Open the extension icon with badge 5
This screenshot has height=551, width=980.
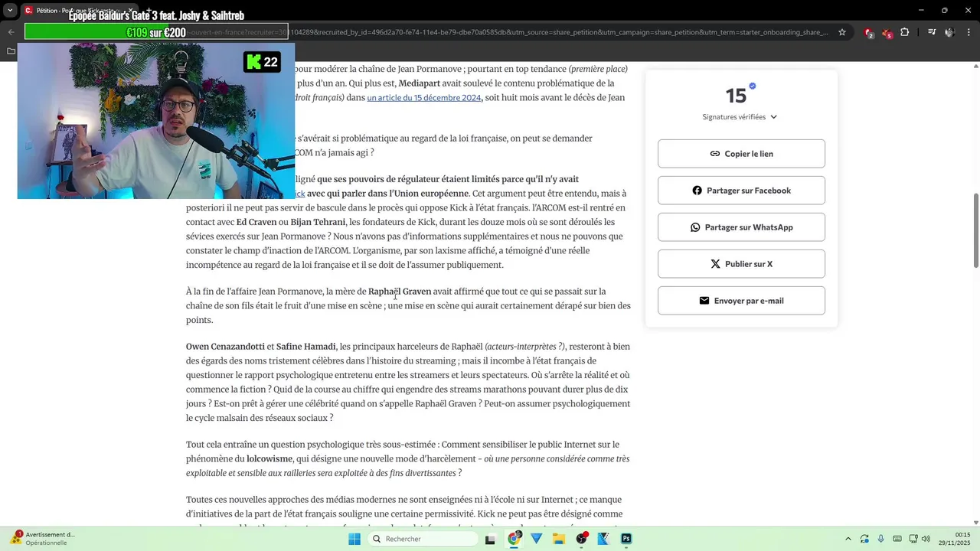(887, 33)
